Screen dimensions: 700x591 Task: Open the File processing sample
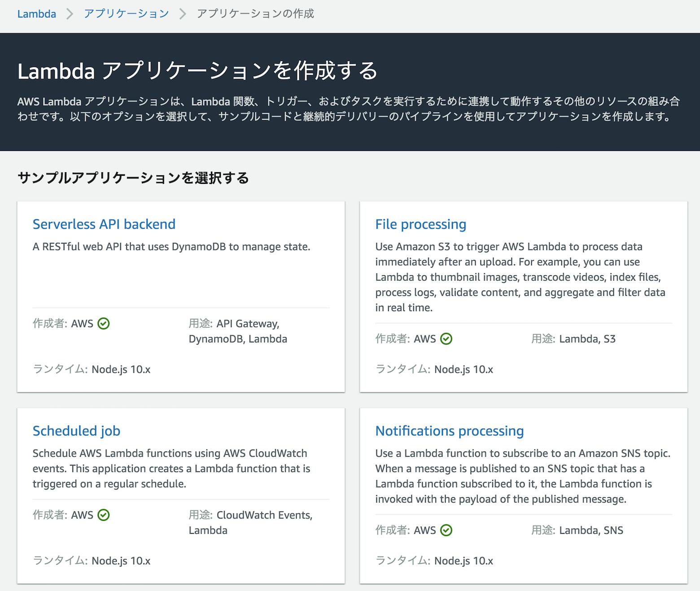tap(420, 224)
